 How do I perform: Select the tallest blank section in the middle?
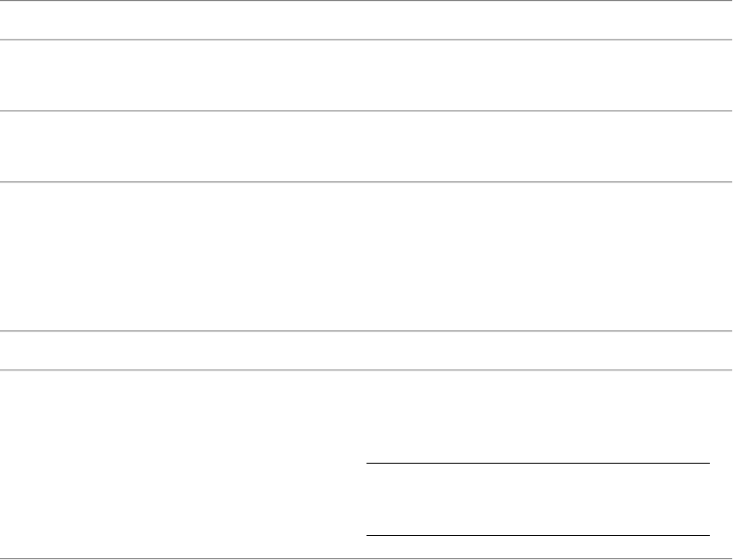366,256
